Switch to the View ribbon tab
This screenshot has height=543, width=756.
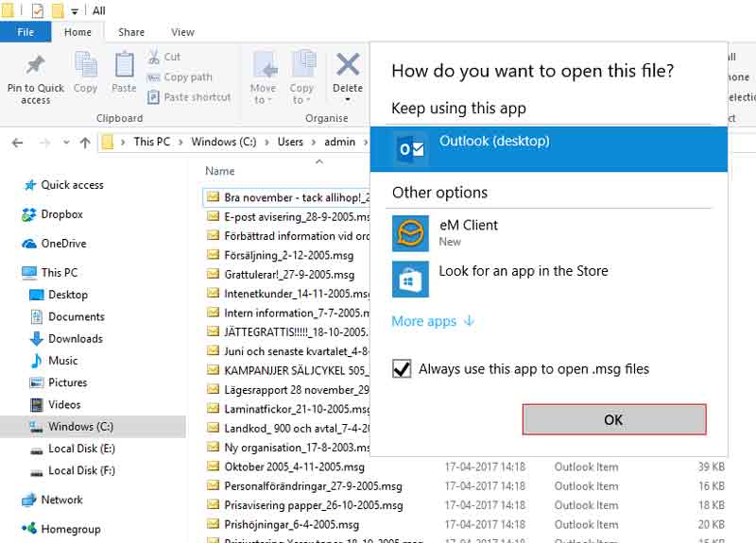[x=182, y=32]
